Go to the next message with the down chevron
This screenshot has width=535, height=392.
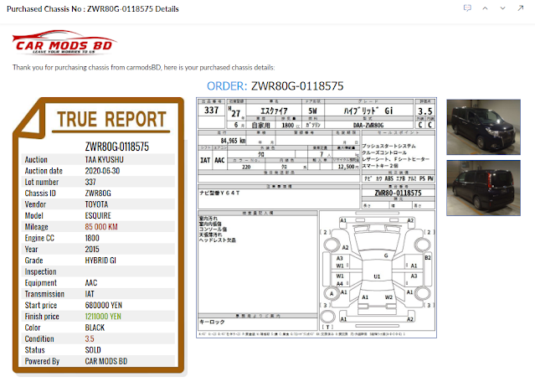click(x=502, y=8)
